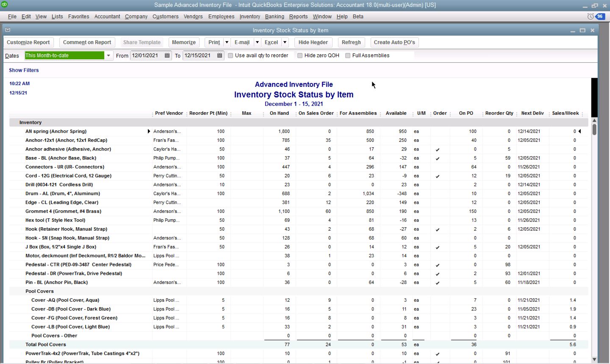
Task: Expand the Excel export dropdown arrow
Action: [x=285, y=42]
